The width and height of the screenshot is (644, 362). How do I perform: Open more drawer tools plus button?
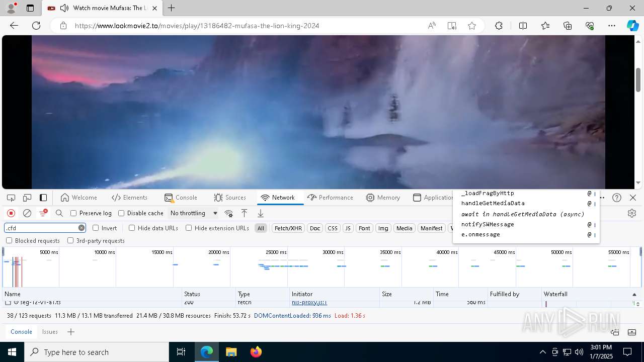coord(71,332)
